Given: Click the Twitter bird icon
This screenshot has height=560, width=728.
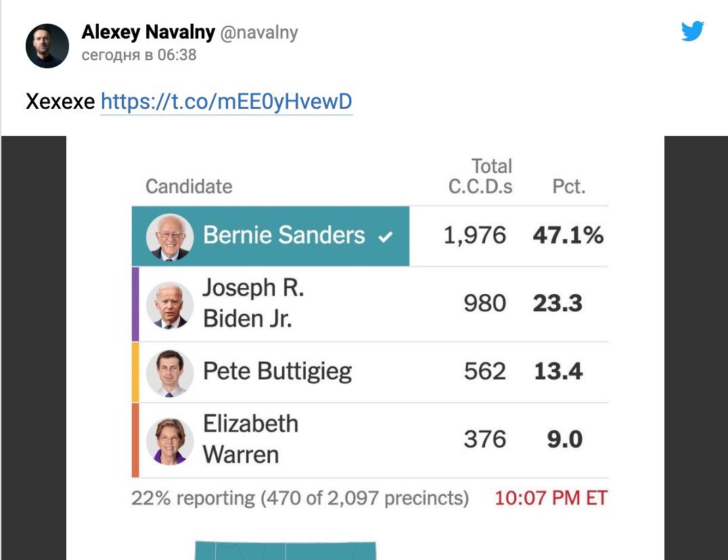Looking at the screenshot, I should [x=692, y=31].
